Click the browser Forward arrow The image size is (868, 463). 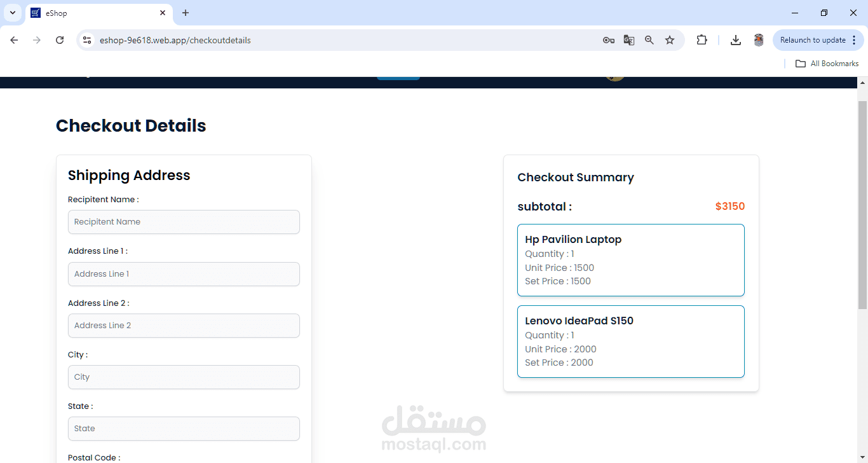pyautogui.click(x=37, y=40)
